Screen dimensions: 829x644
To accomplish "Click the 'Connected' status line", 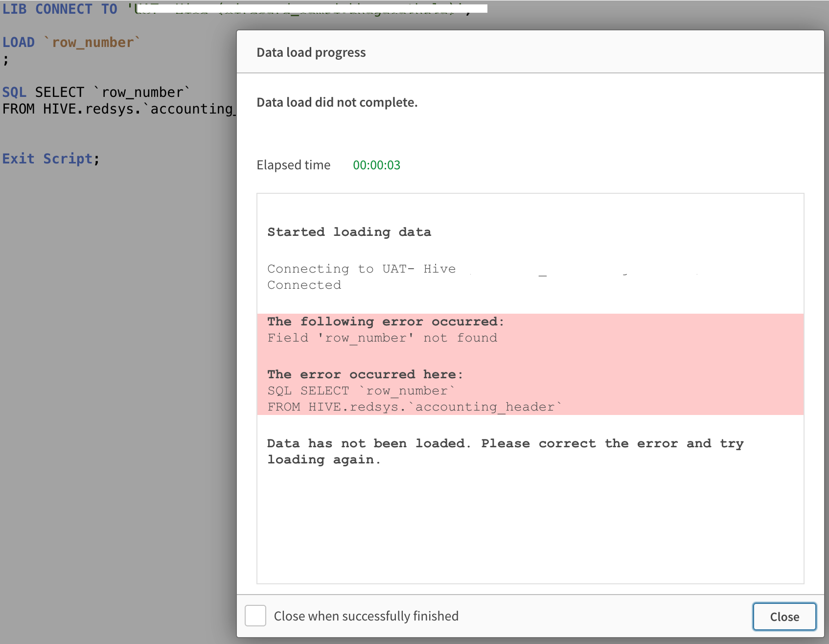I will [x=303, y=284].
